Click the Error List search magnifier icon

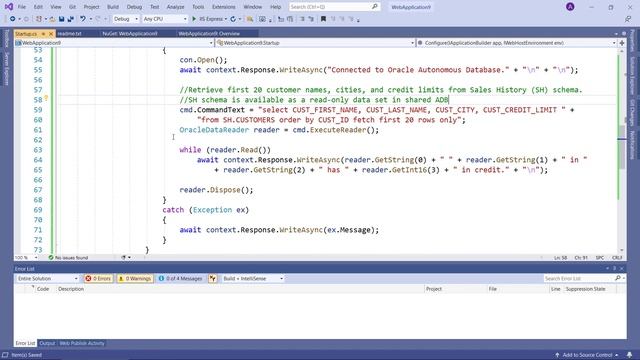[x=618, y=278]
